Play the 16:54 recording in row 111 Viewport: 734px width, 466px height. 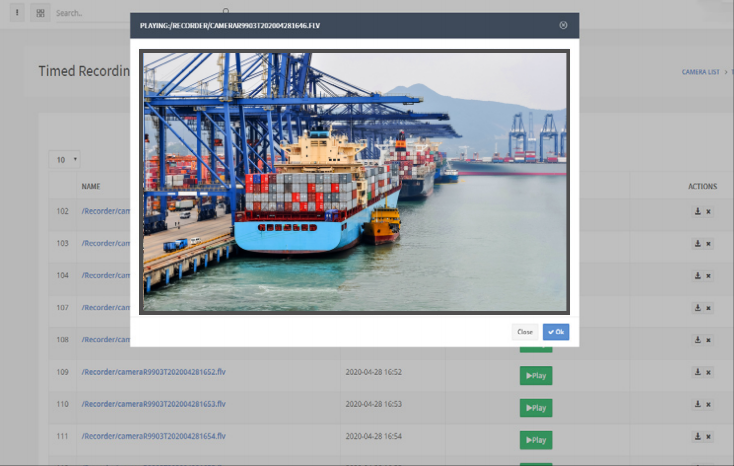click(x=535, y=440)
